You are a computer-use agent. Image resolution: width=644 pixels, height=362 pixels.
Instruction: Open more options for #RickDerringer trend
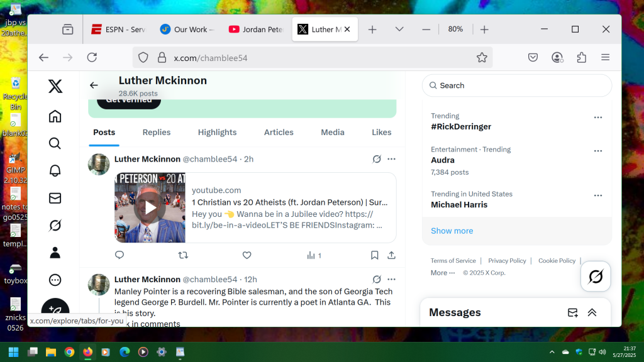[597, 118]
